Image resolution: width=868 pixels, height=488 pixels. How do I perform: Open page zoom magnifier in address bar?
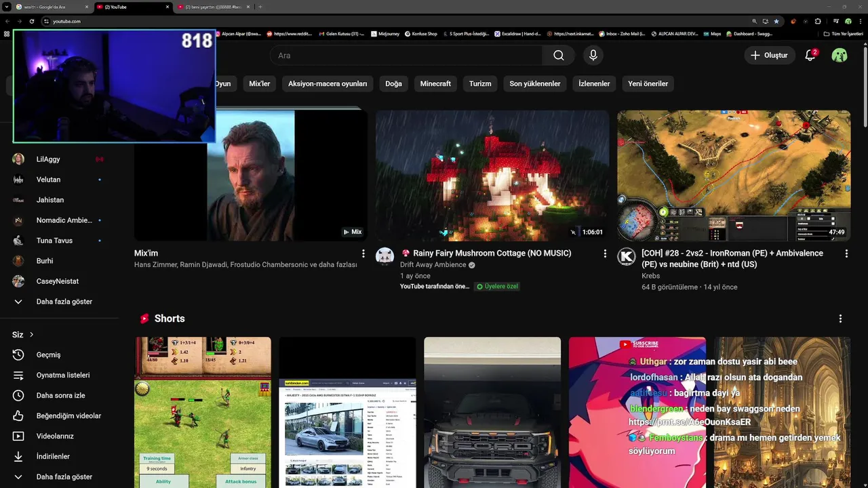tap(755, 21)
